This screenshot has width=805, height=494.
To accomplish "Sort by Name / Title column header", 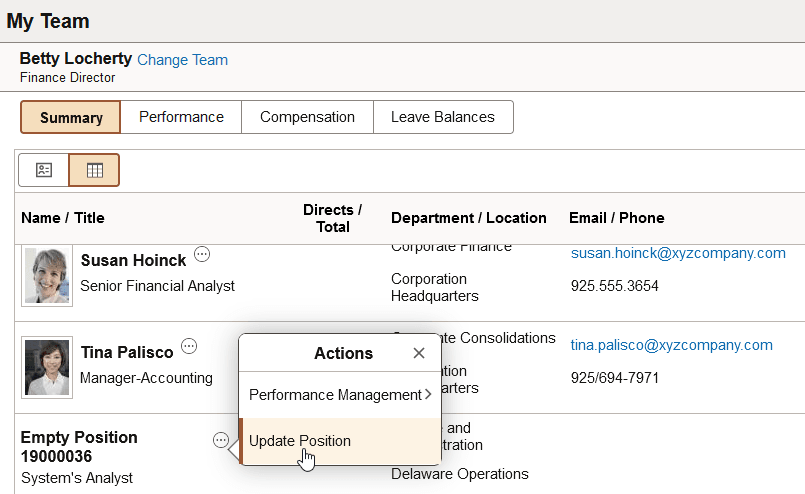I will pyautogui.click(x=63, y=218).
